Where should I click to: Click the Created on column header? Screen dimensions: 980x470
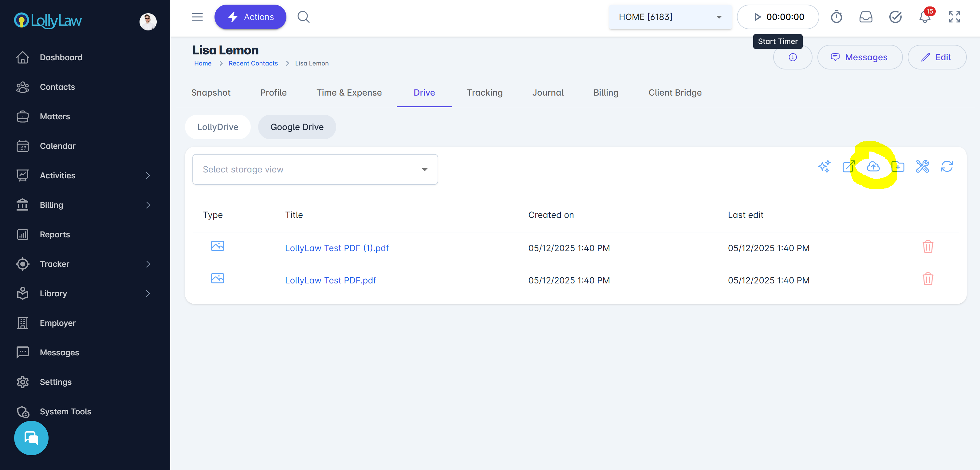coord(551,215)
